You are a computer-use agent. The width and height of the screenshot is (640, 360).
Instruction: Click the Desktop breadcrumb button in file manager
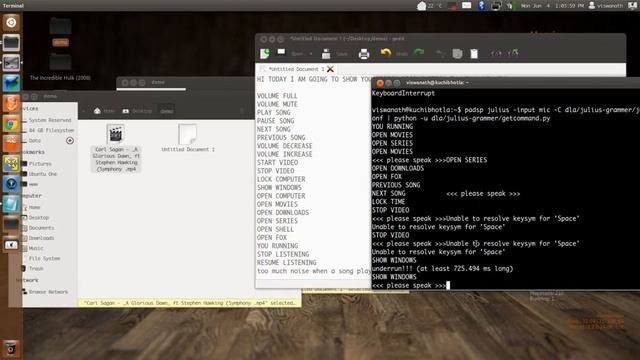click(138, 111)
